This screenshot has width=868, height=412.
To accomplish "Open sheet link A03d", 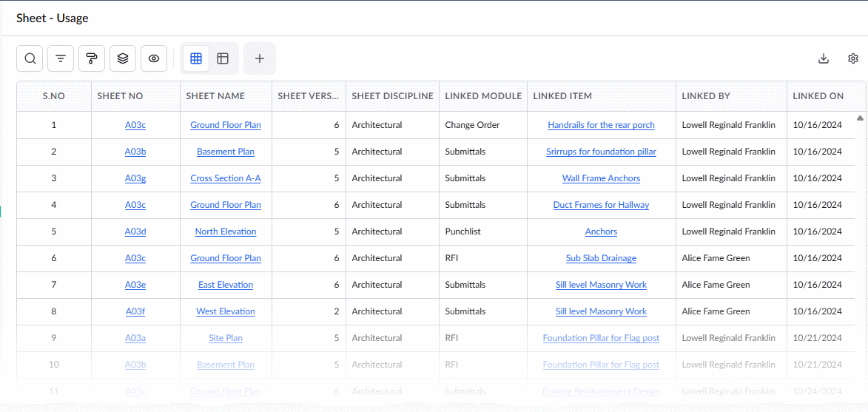I will click(135, 232).
